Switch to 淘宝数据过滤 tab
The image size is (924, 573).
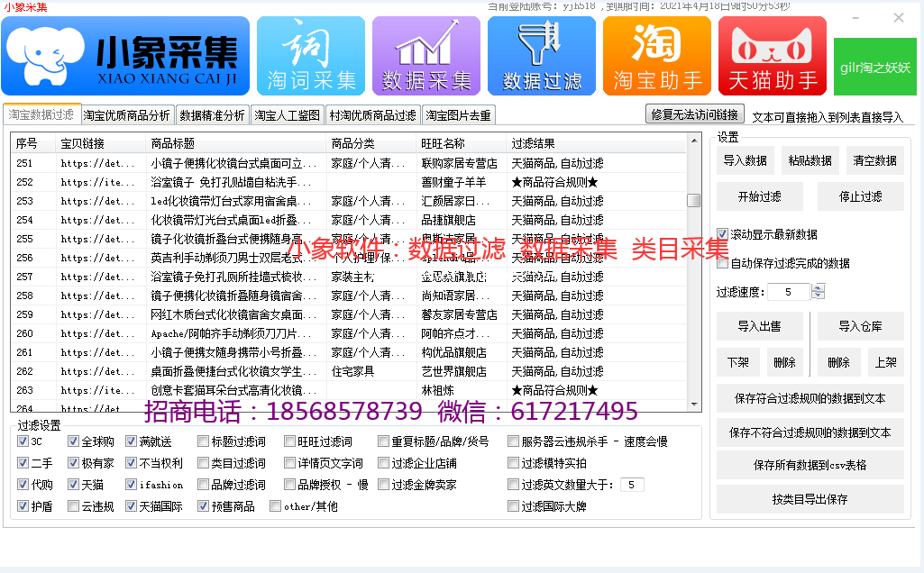[41, 114]
